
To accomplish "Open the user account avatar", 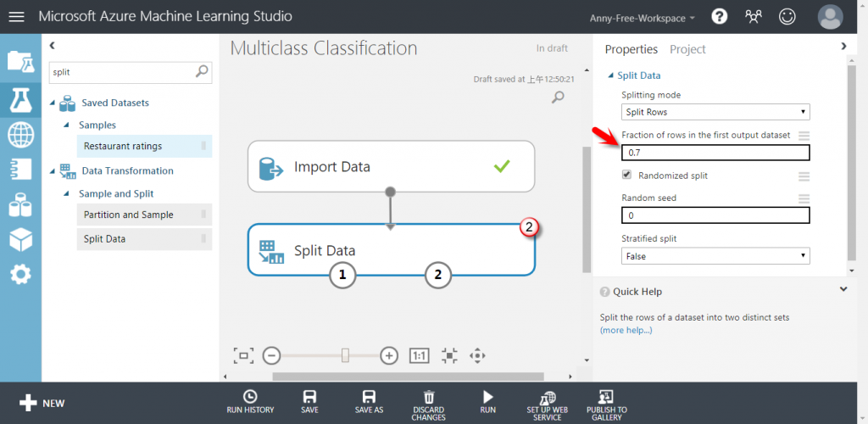I will (831, 17).
